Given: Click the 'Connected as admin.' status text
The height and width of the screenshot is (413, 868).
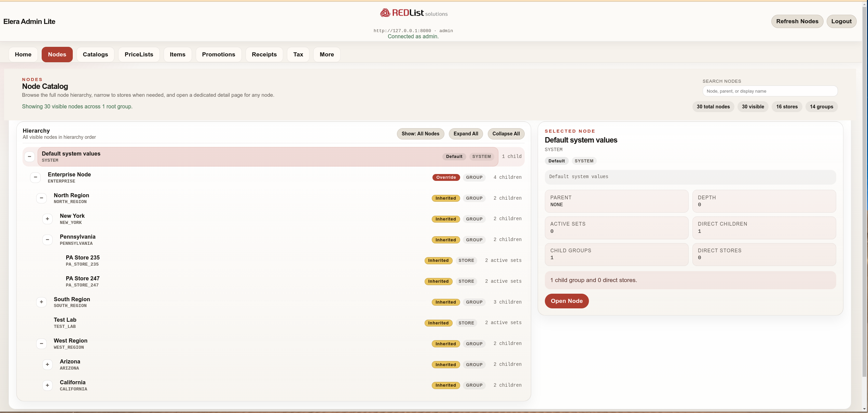Looking at the screenshot, I should pos(413,36).
